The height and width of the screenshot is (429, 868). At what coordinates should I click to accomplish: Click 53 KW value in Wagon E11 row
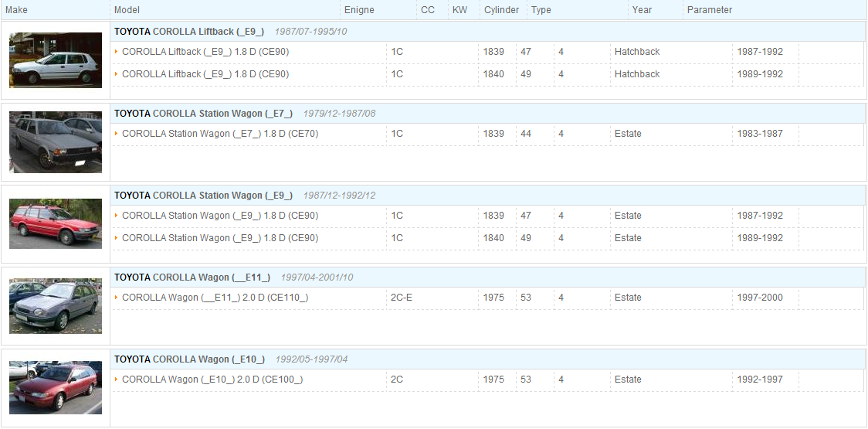pyautogui.click(x=526, y=298)
